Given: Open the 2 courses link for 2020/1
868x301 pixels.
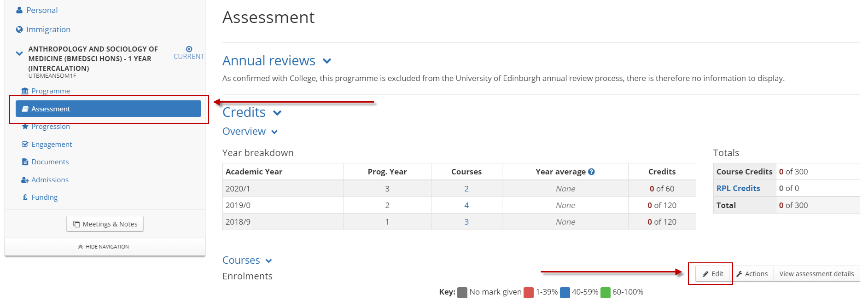Looking at the screenshot, I should coord(466,189).
